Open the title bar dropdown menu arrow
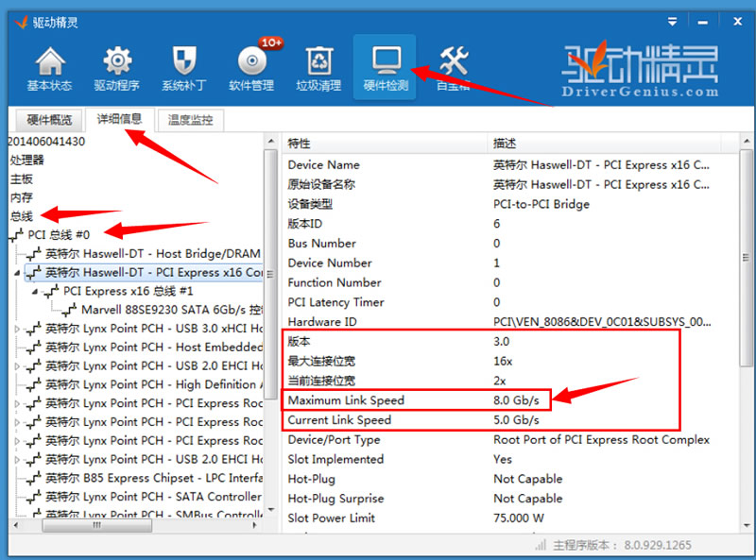This screenshot has width=756, height=560. coord(672,22)
